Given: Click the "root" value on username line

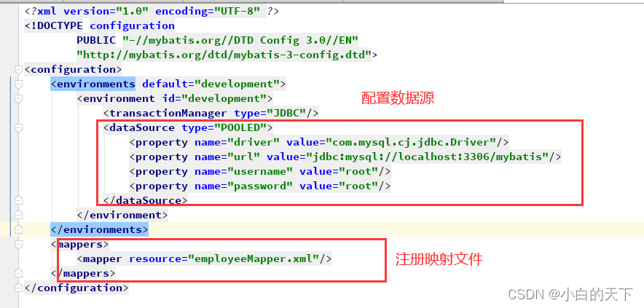Looking at the screenshot, I should point(358,171).
